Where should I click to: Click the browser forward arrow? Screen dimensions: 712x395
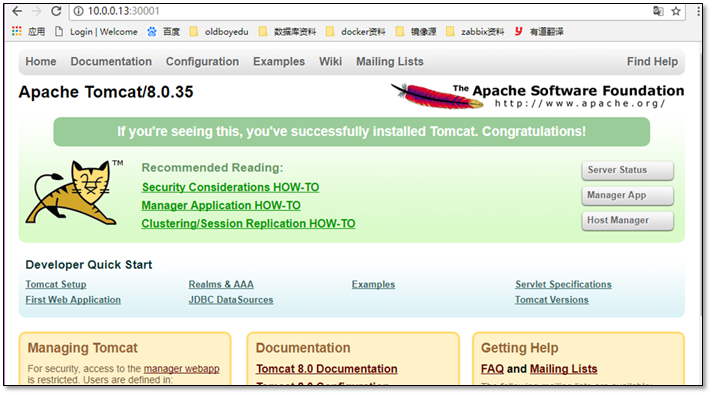[37, 11]
